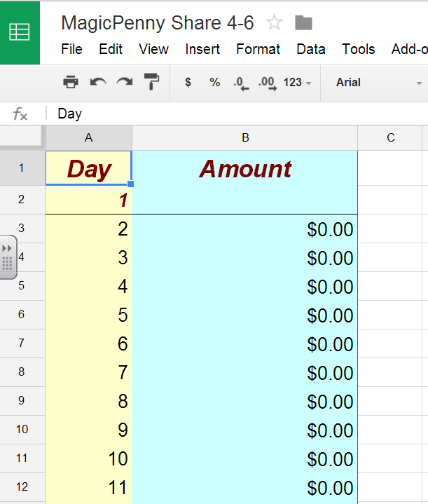Select row 10 header
The image size is (428, 504).
(22, 430)
